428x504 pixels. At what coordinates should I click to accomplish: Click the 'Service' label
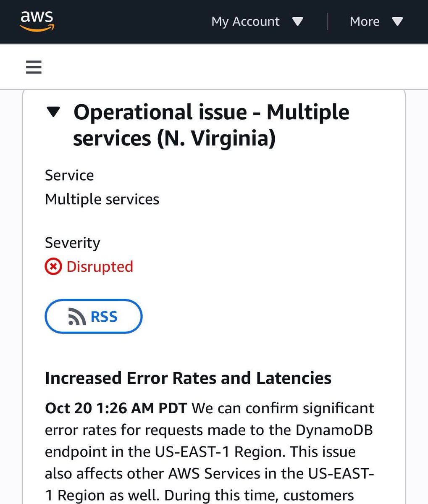tap(69, 175)
